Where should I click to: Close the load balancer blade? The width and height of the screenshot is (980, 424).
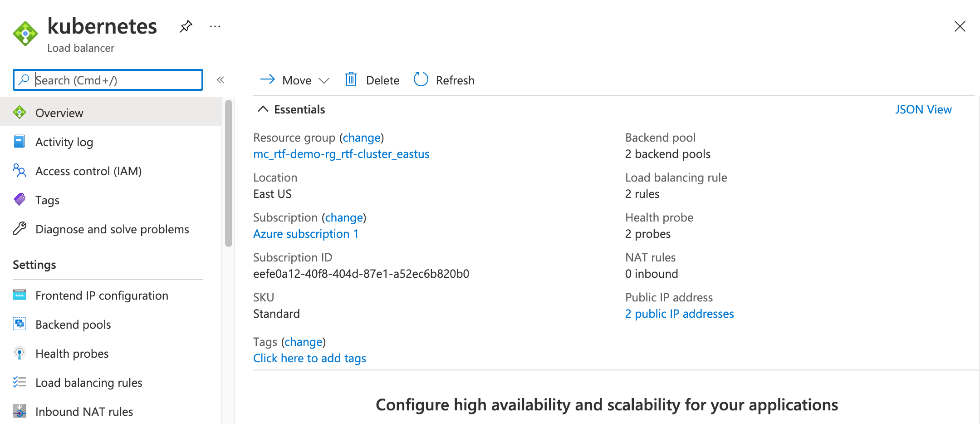pos(960,26)
